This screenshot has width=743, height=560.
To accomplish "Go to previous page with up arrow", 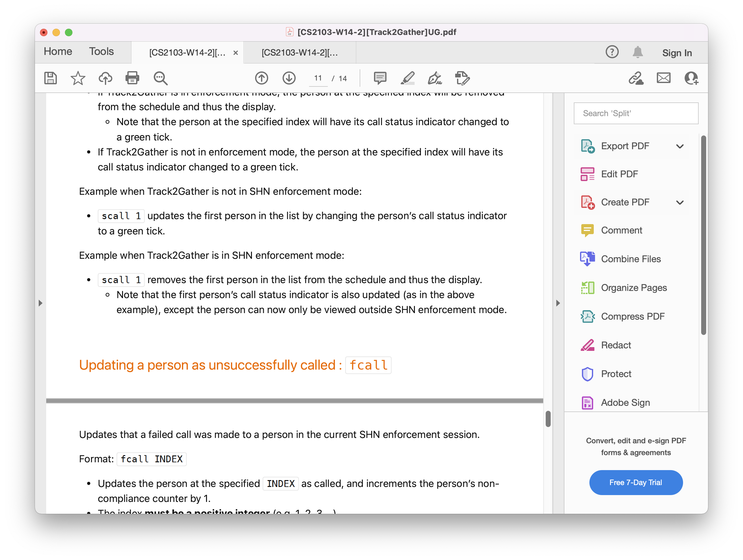I will 261,78.
